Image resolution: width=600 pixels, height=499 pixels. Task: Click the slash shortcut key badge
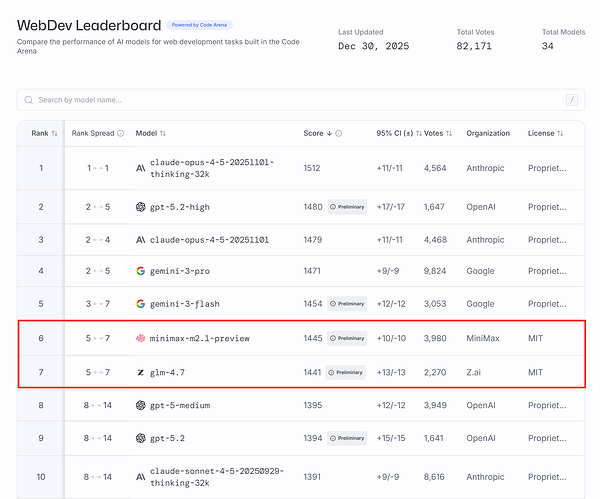(572, 100)
